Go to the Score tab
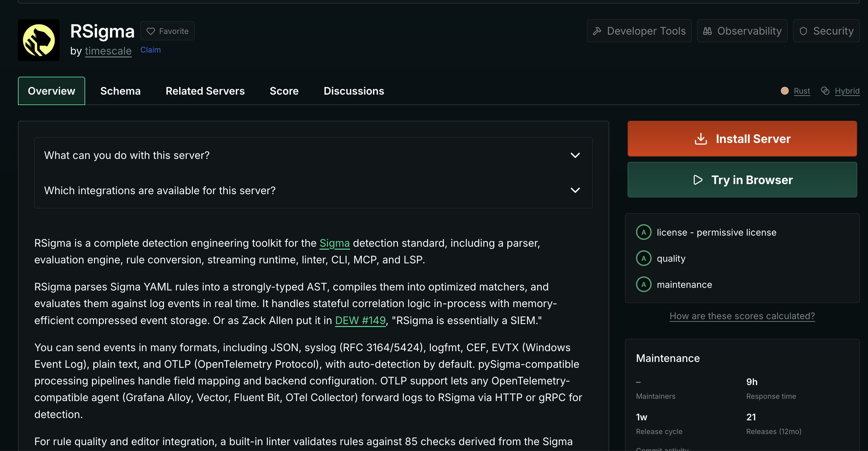 (x=284, y=91)
